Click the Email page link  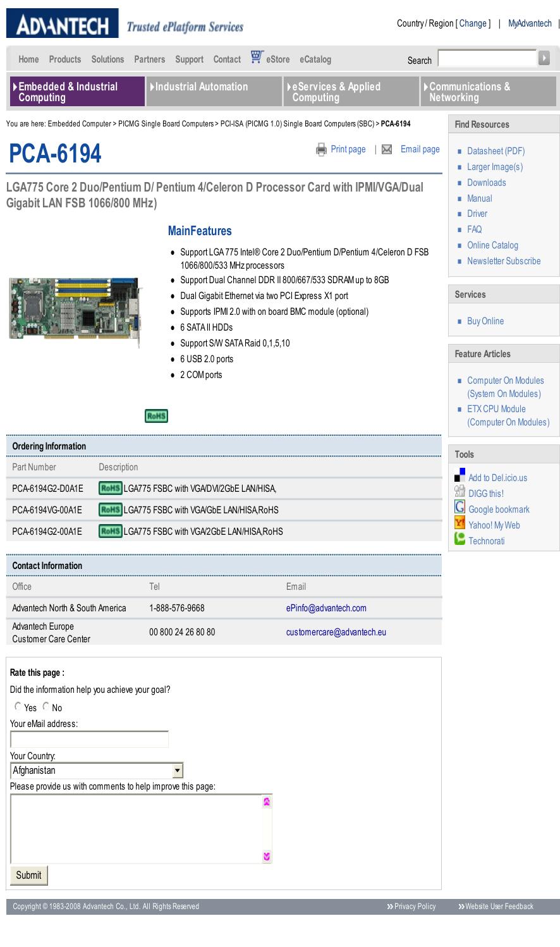tap(420, 149)
